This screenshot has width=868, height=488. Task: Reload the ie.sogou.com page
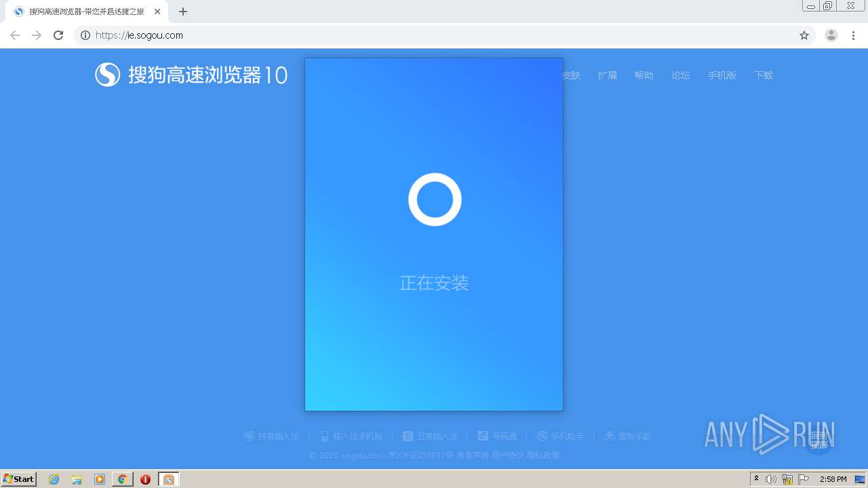(x=58, y=35)
